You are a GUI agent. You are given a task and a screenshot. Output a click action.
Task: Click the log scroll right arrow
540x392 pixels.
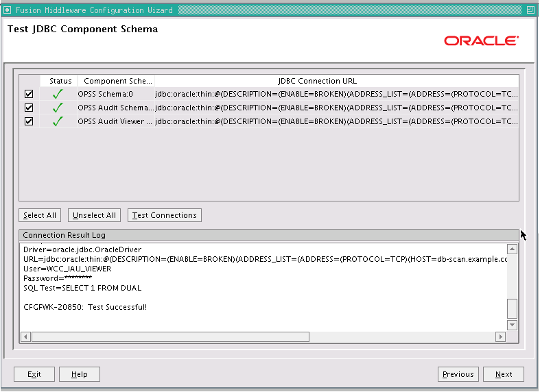pos(500,336)
